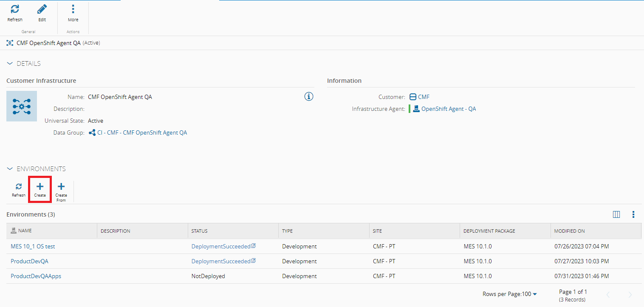Open the MES 10_1 OS test environment

click(x=33, y=246)
